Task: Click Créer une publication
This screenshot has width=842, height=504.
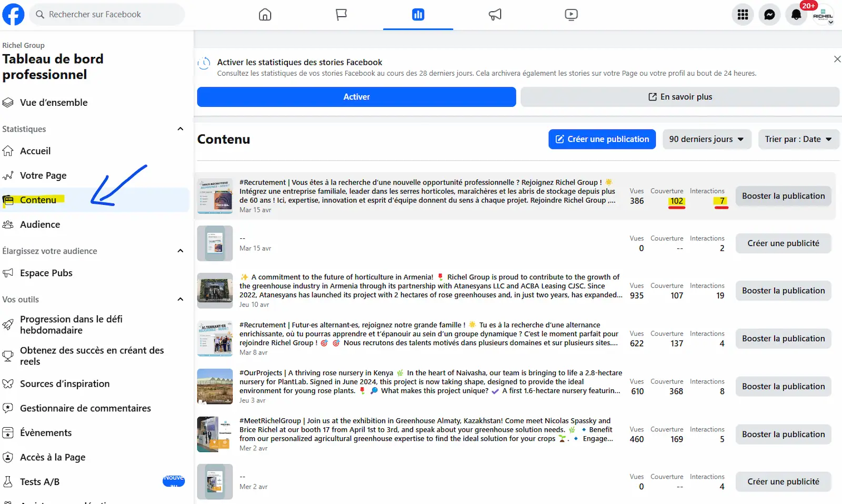Action: point(602,139)
